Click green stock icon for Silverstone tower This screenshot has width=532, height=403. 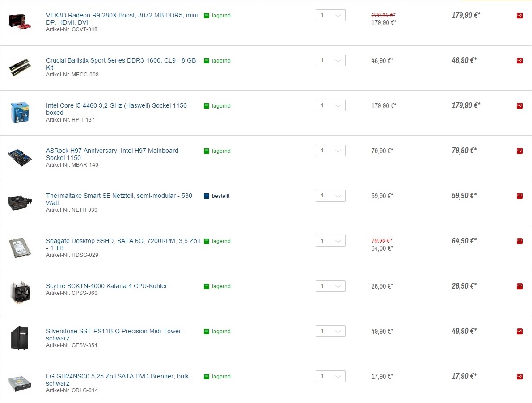[x=206, y=331]
